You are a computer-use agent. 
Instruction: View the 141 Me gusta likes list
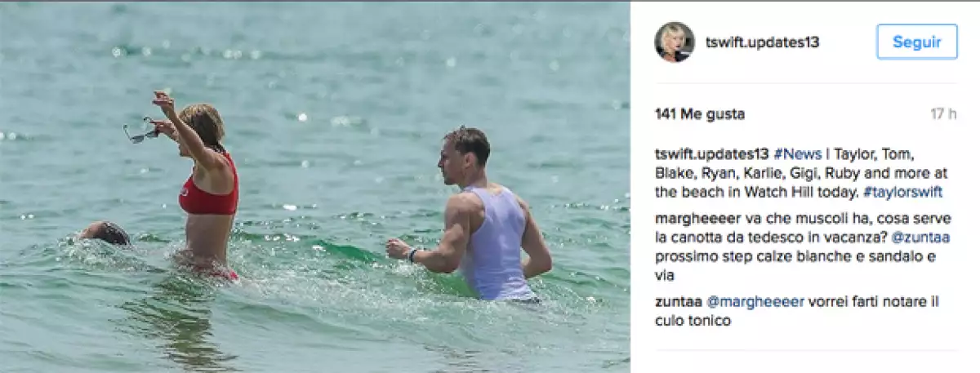click(700, 114)
